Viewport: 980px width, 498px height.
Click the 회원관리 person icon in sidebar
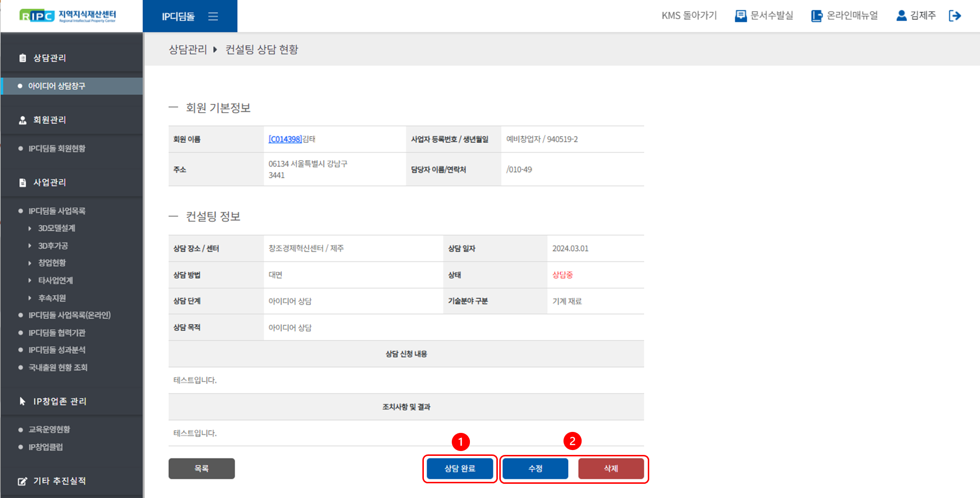pyautogui.click(x=23, y=120)
